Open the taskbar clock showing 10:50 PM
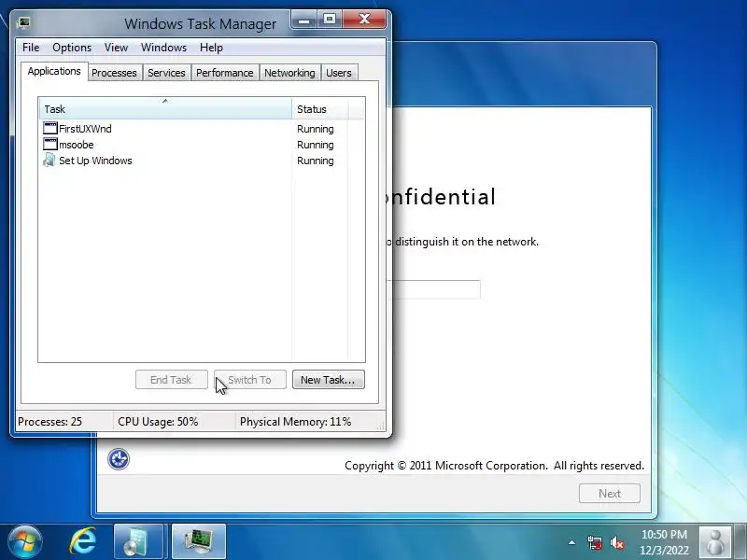 click(x=664, y=542)
